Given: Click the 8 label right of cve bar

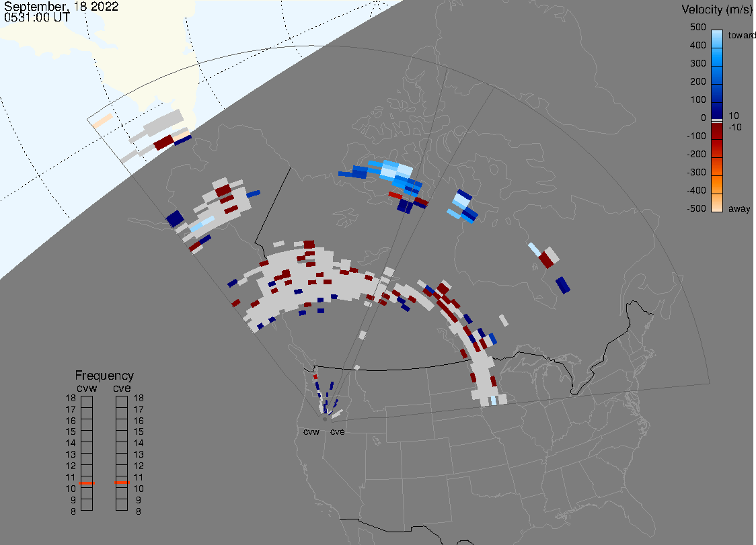Looking at the screenshot, I should 139,512.
